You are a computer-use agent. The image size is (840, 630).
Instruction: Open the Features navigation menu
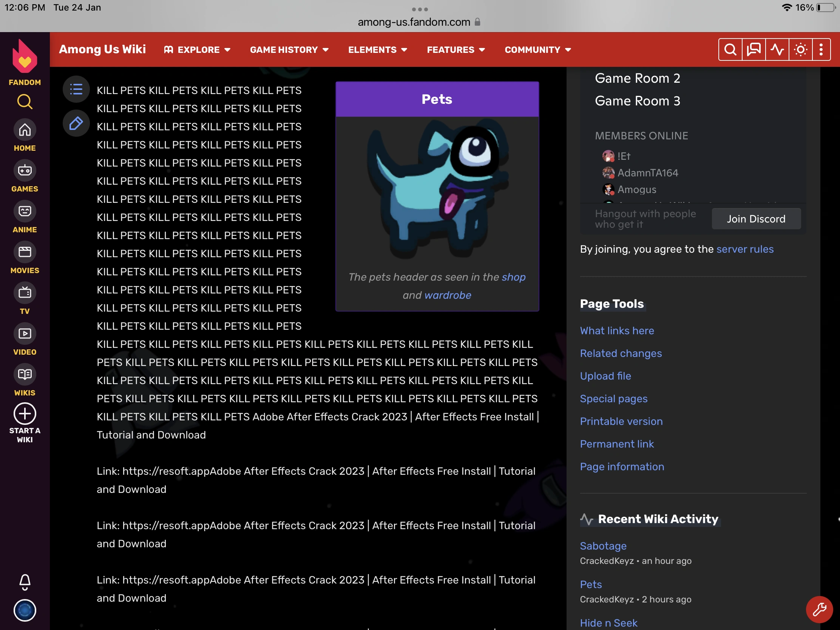click(456, 50)
